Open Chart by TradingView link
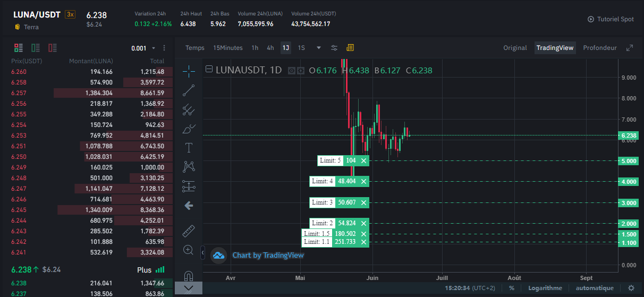This screenshot has width=644, height=297. click(268, 256)
